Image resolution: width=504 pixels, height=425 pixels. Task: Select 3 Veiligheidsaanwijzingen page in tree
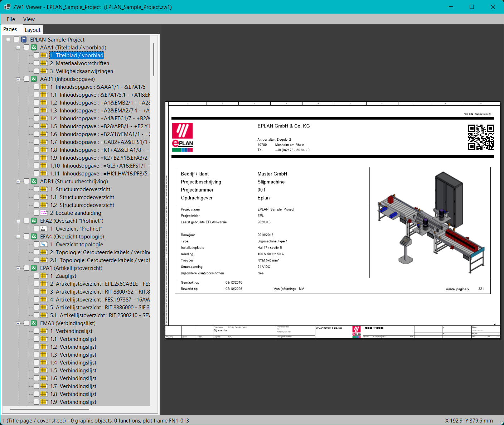(x=82, y=71)
